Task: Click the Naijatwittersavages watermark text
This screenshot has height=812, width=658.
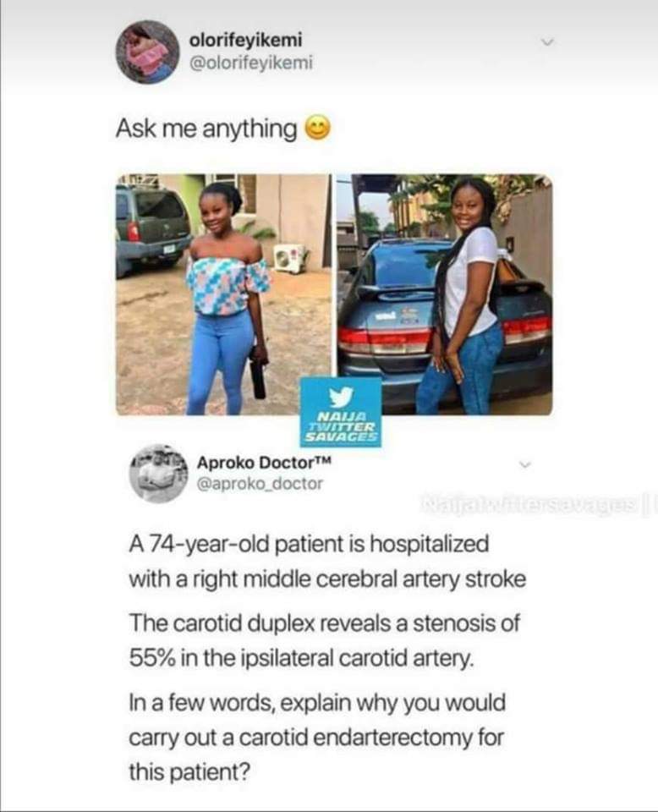Action: [529, 502]
